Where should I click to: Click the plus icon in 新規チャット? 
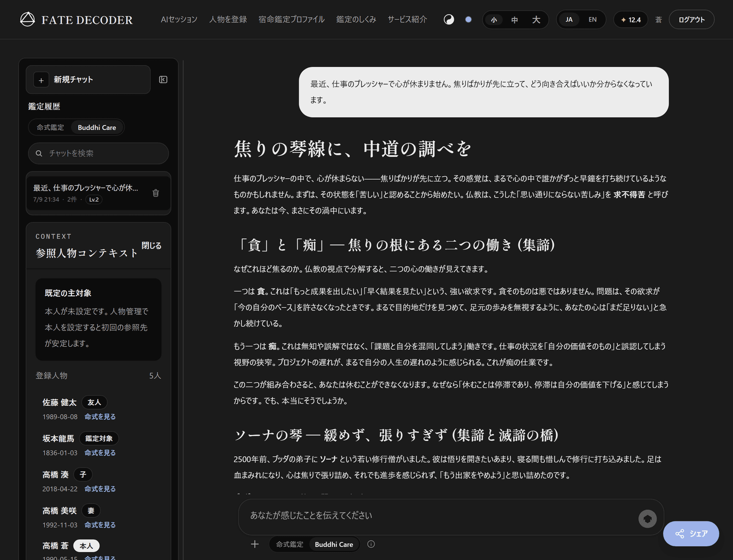pyautogui.click(x=41, y=80)
